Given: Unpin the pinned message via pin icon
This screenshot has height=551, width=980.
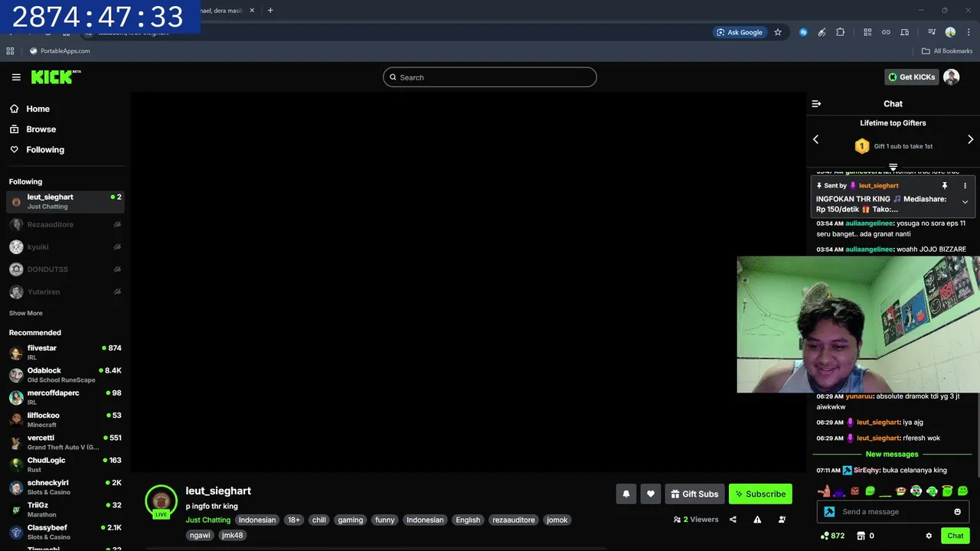Looking at the screenshot, I should pyautogui.click(x=945, y=186).
